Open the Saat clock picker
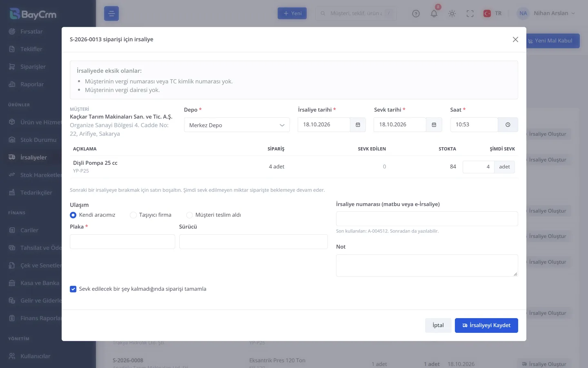The height and width of the screenshot is (368, 588). point(508,125)
